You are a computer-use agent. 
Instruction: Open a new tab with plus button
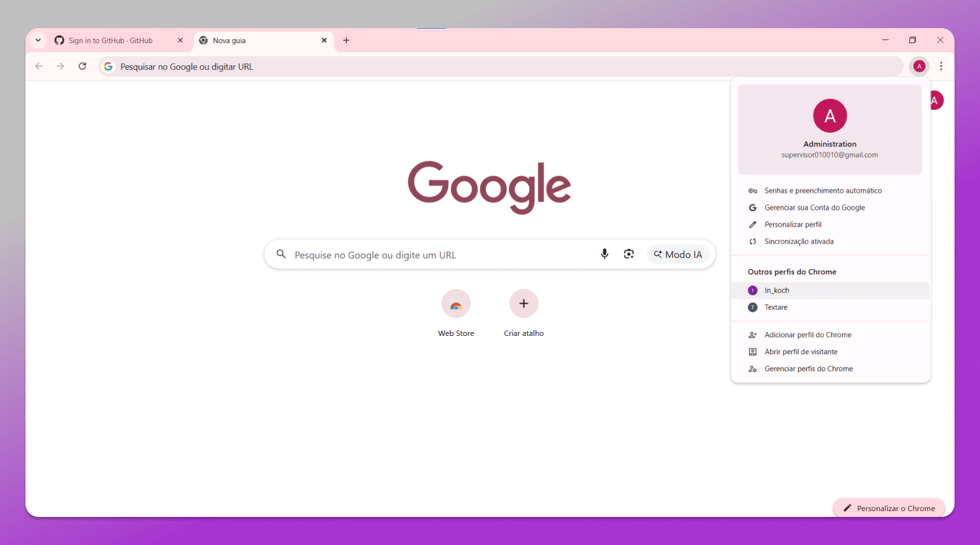[x=346, y=41]
